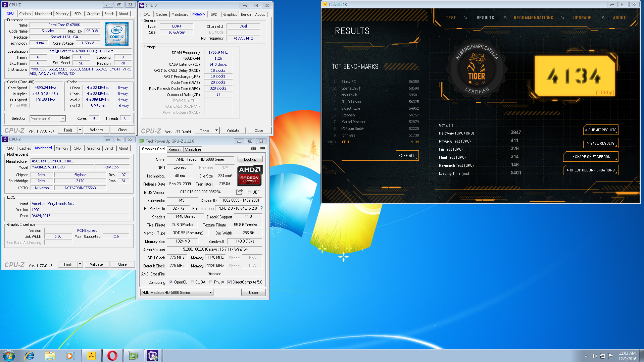Click the Bus Interface question mark icon
Viewport: 644px width, 362px height.
click(x=261, y=208)
